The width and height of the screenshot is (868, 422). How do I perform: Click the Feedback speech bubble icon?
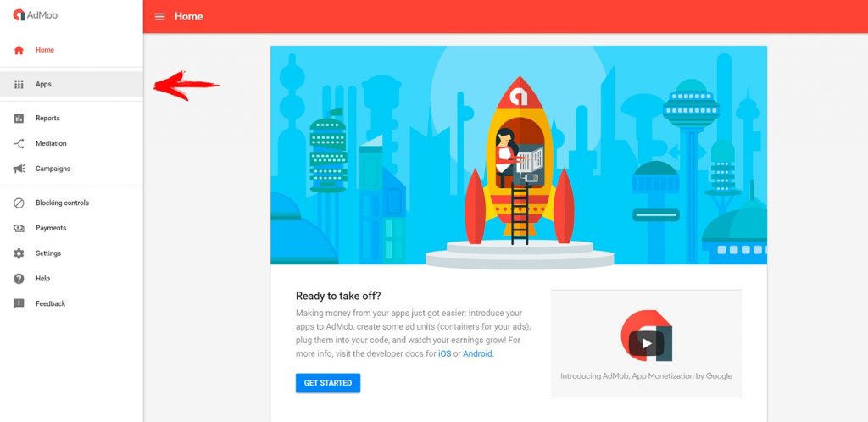click(x=19, y=303)
